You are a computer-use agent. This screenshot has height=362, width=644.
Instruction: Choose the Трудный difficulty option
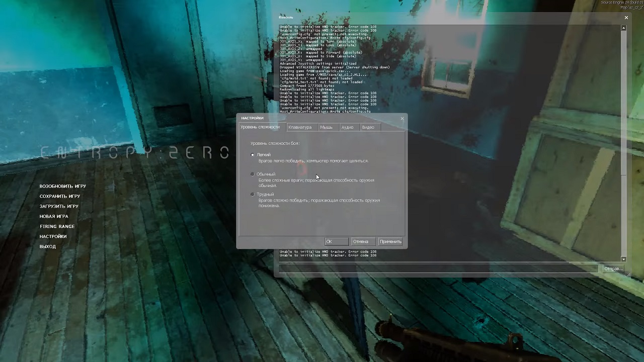click(253, 195)
